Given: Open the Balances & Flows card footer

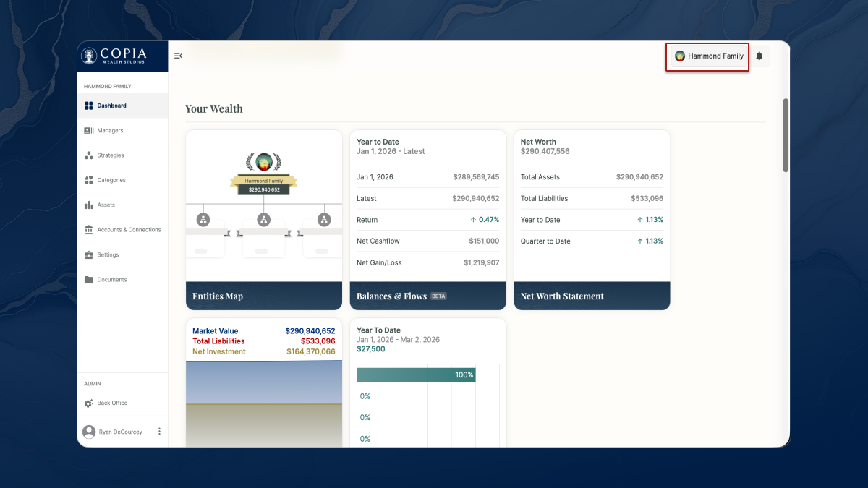Looking at the screenshot, I should click(427, 296).
